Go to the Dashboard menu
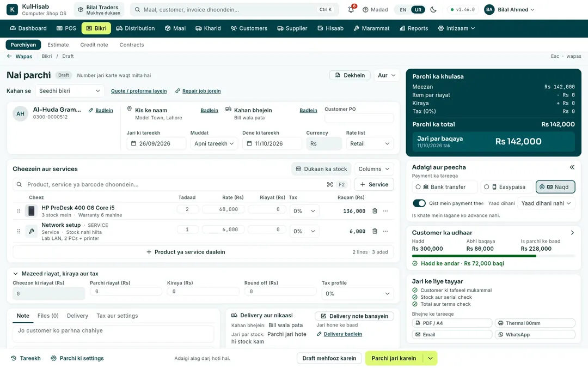 pyautogui.click(x=28, y=28)
